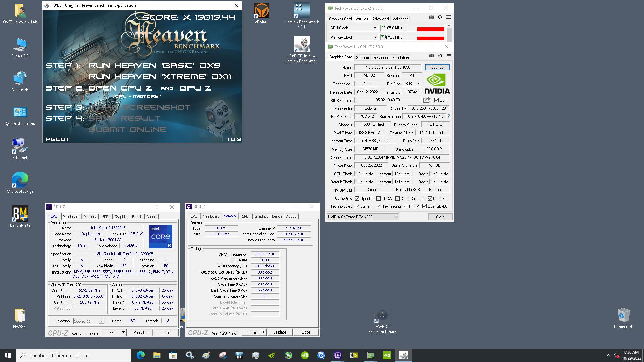Click refresh icon in GPU-Z Sensors window
The height and width of the screenshot is (362, 644).
click(440, 17)
